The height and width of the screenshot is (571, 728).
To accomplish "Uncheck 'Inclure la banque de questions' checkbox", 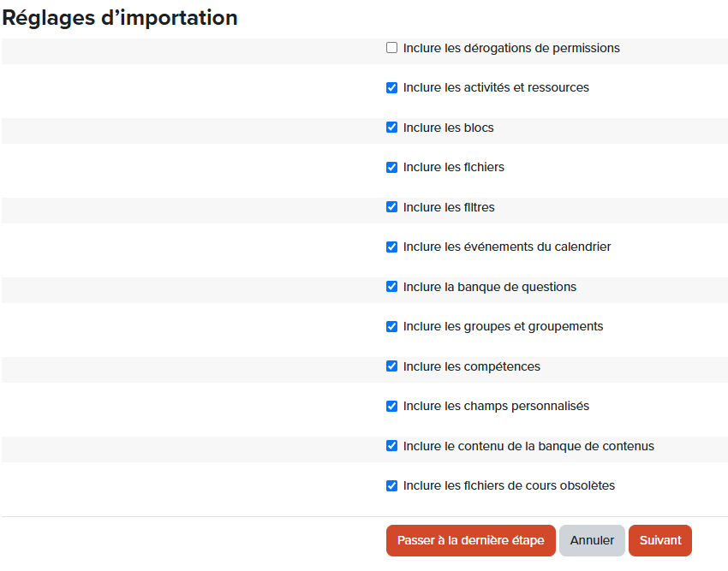I will [x=392, y=287].
